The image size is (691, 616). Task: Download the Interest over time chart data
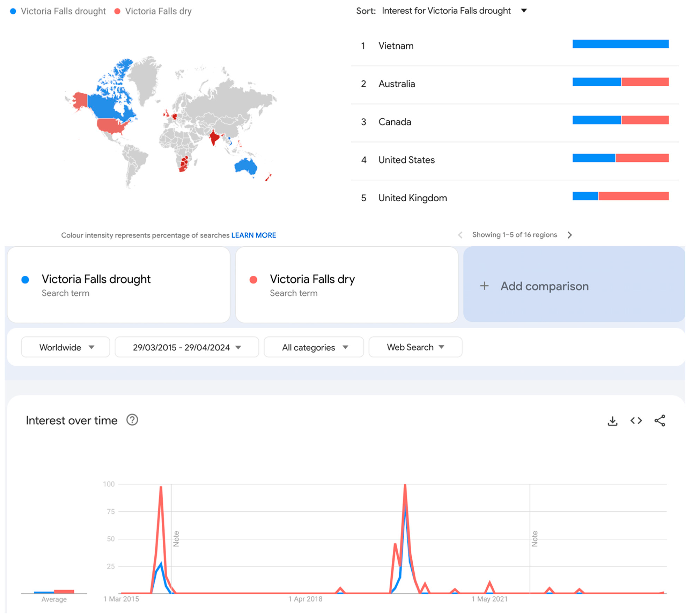[612, 421]
